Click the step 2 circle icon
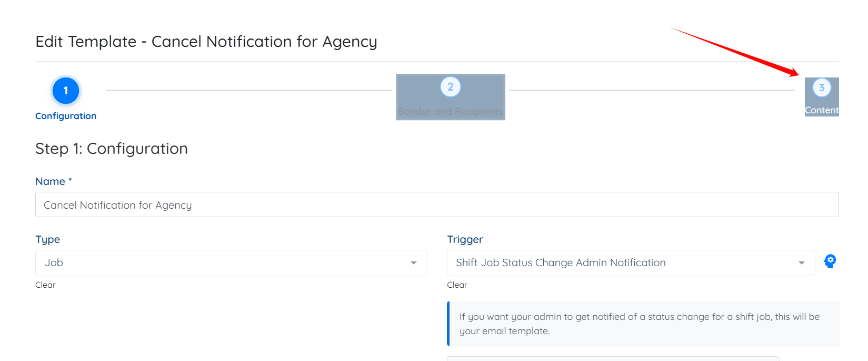 tap(450, 87)
